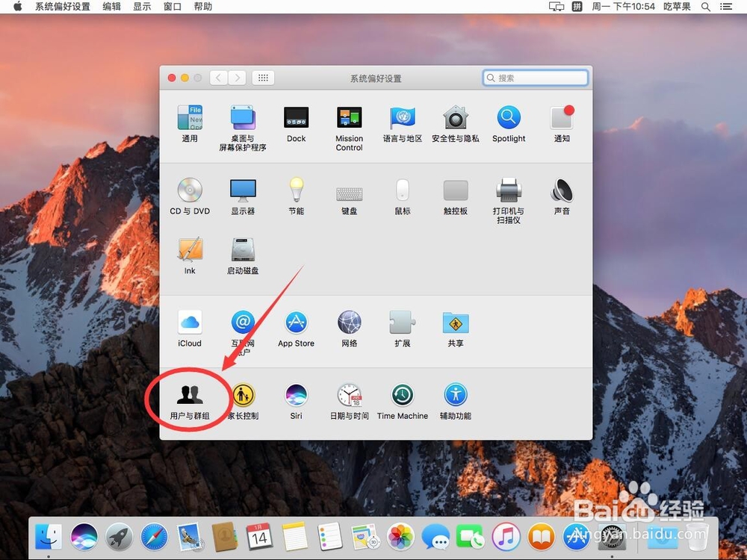
Task: Launch iTunes from the Dock
Action: [506, 537]
